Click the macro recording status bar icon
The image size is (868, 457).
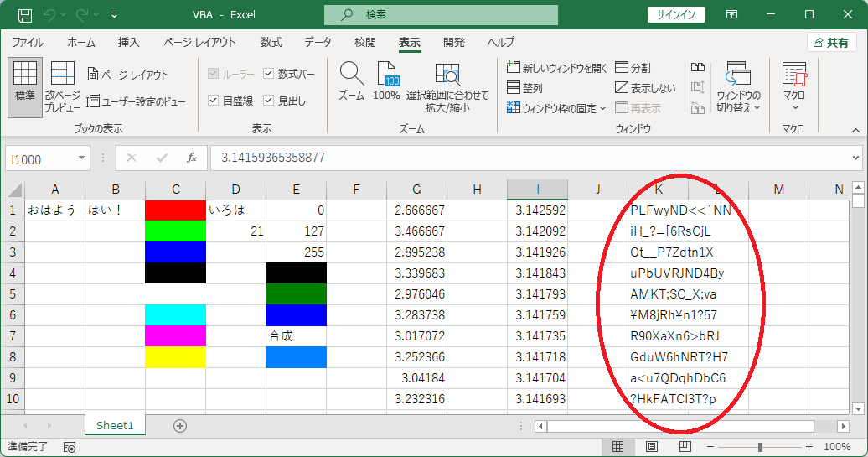tap(70, 447)
